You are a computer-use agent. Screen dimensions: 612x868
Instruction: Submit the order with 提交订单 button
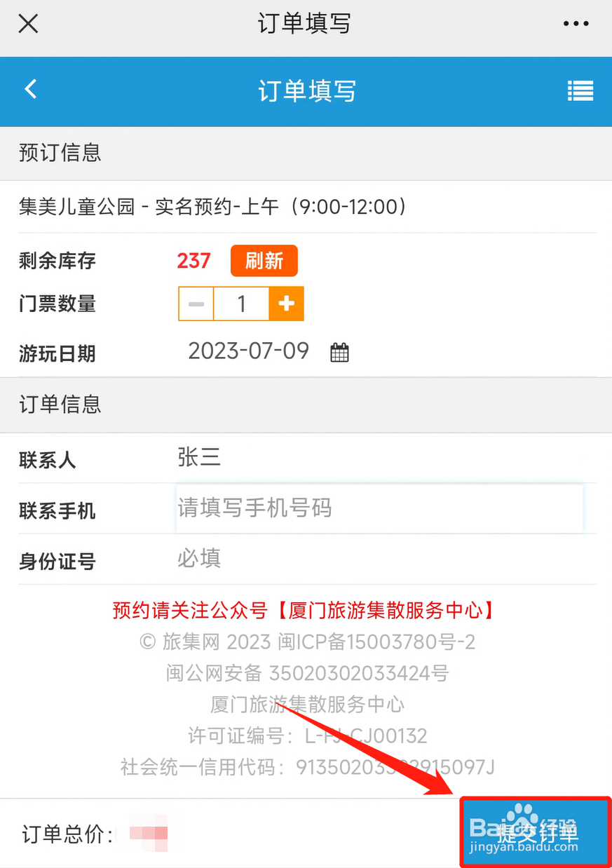(536, 832)
